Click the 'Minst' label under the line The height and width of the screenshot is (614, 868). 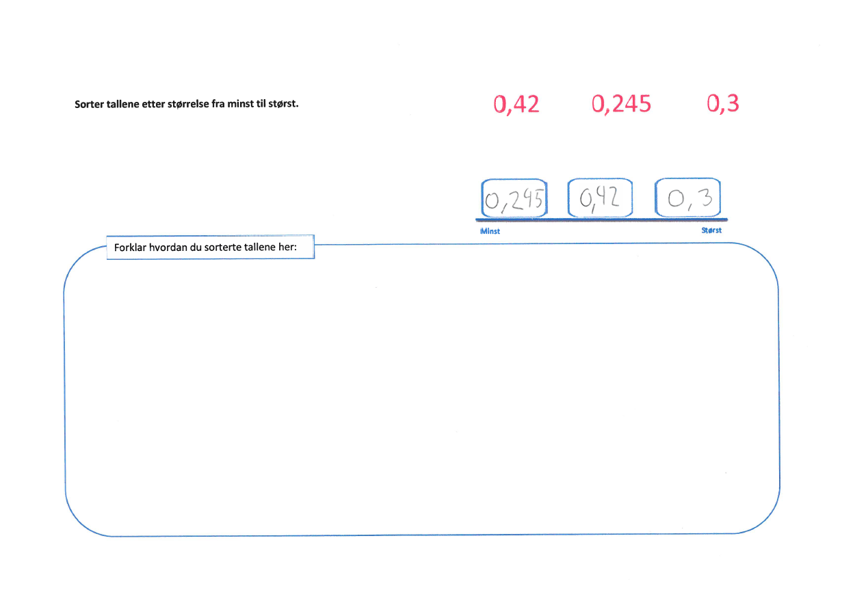pyautogui.click(x=490, y=231)
